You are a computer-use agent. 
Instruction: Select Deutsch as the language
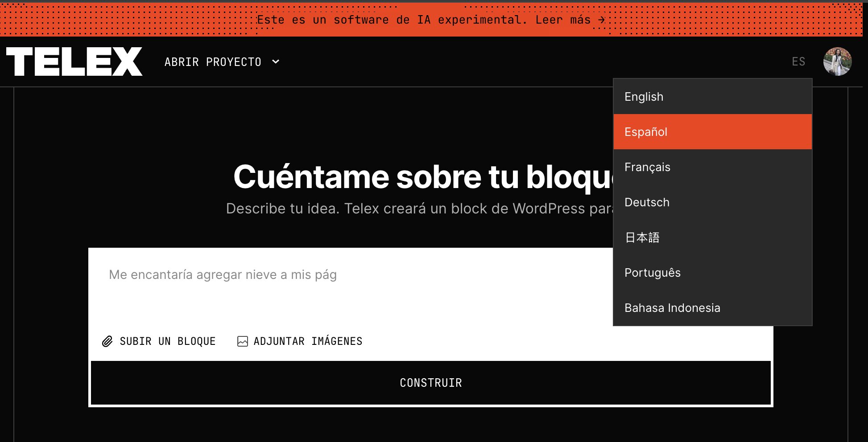647,202
